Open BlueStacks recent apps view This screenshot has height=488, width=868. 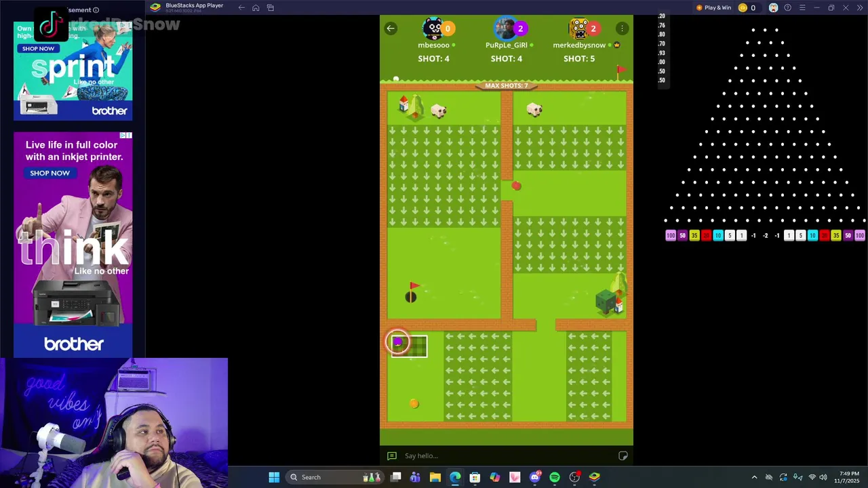270,7
